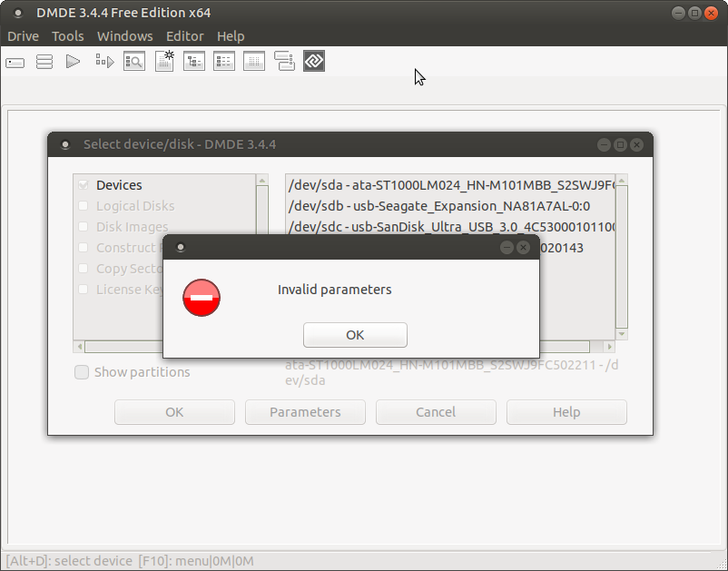Open the Tools menu
The image size is (728, 571).
click(x=68, y=36)
